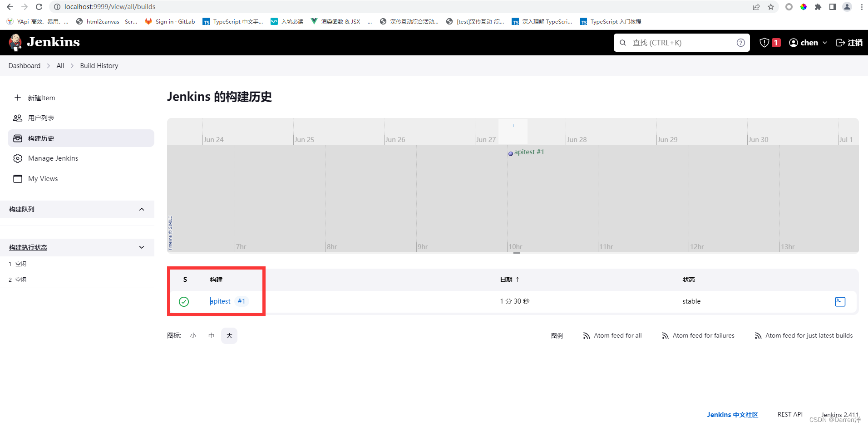This screenshot has height=427, width=868.
Task: Bookmark this page with star icon
Action: click(x=771, y=7)
